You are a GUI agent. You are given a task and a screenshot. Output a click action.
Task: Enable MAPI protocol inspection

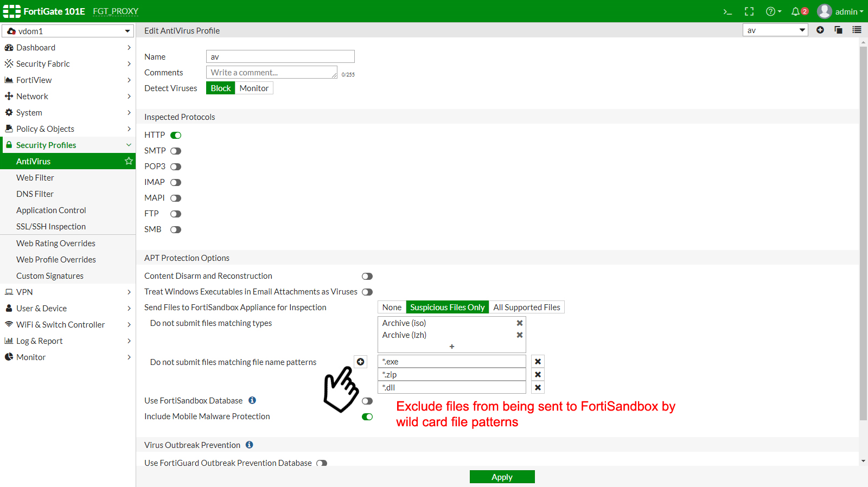pos(176,198)
